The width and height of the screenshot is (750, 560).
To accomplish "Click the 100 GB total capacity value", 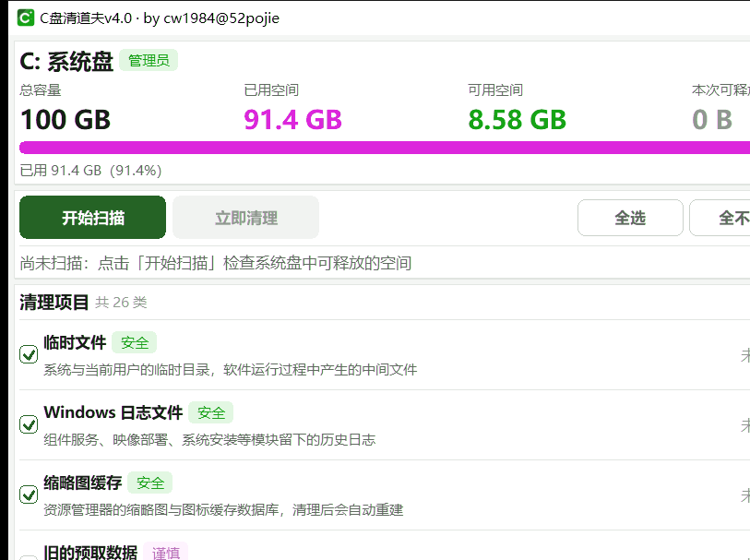I will tap(65, 120).
